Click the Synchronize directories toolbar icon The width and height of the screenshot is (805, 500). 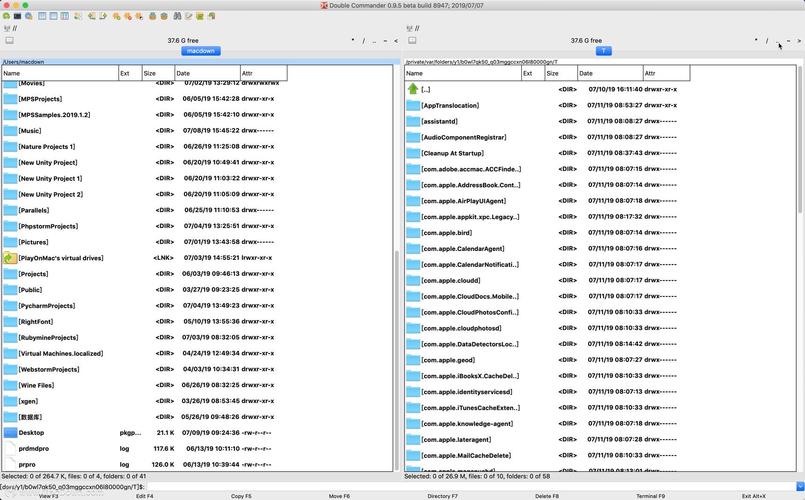pos(200,16)
